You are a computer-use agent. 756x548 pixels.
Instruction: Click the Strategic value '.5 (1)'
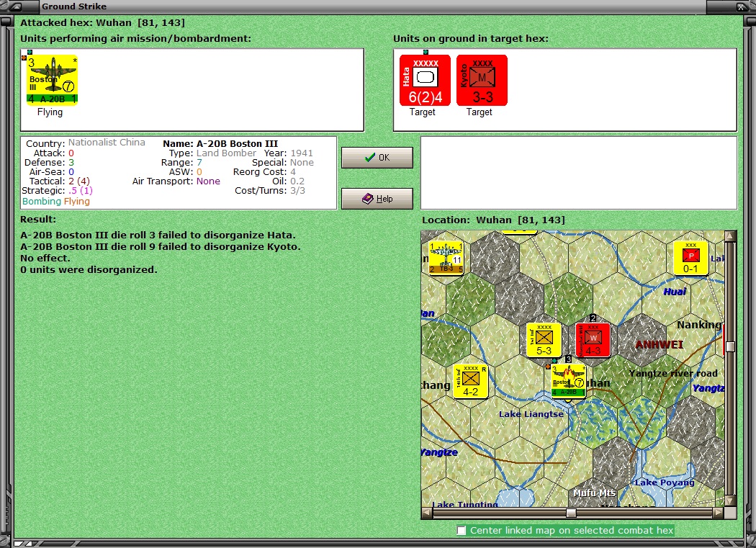click(x=81, y=191)
